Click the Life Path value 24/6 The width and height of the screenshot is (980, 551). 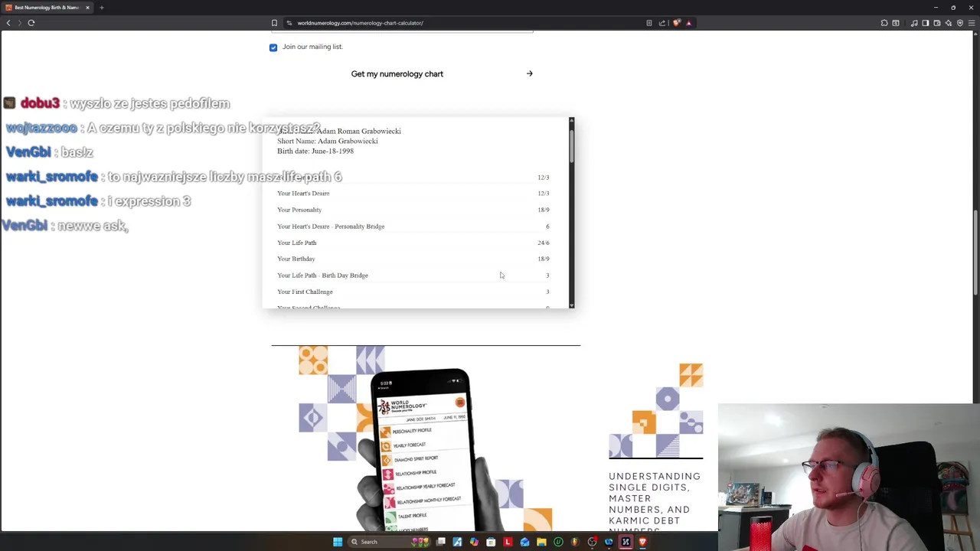543,243
